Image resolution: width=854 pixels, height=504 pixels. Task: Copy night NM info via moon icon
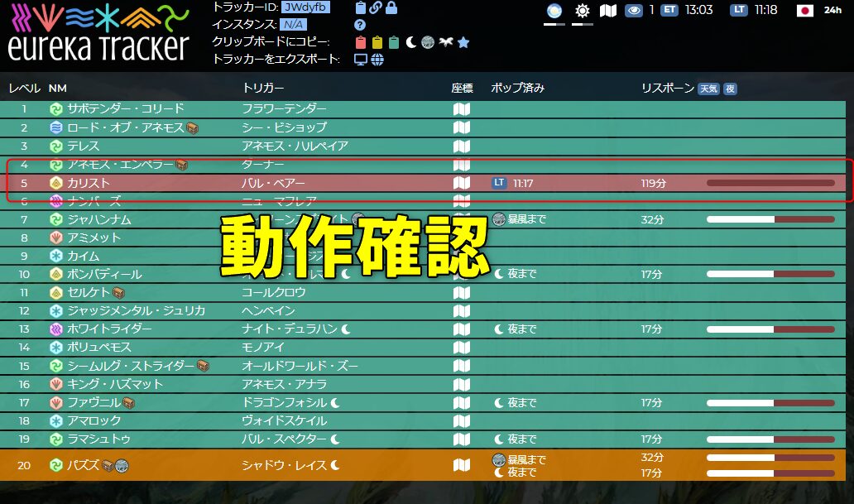(x=410, y=41)
